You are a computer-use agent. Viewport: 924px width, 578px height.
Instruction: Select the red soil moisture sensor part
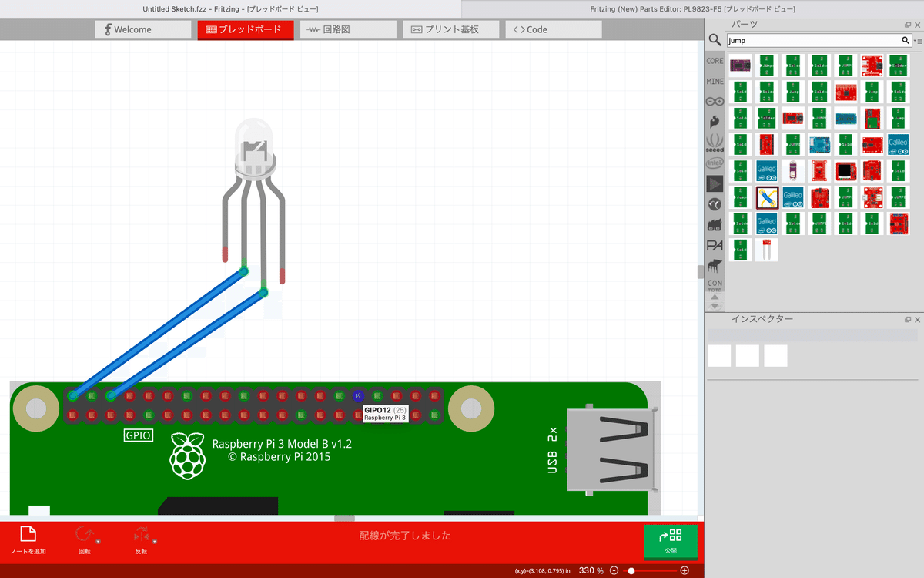[x=767, y=250]
